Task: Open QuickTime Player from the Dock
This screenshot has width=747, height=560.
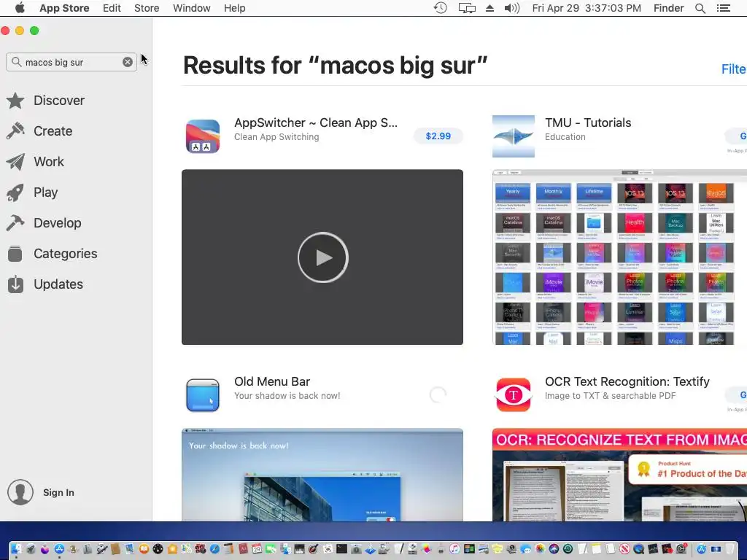Action: (639, 549)
